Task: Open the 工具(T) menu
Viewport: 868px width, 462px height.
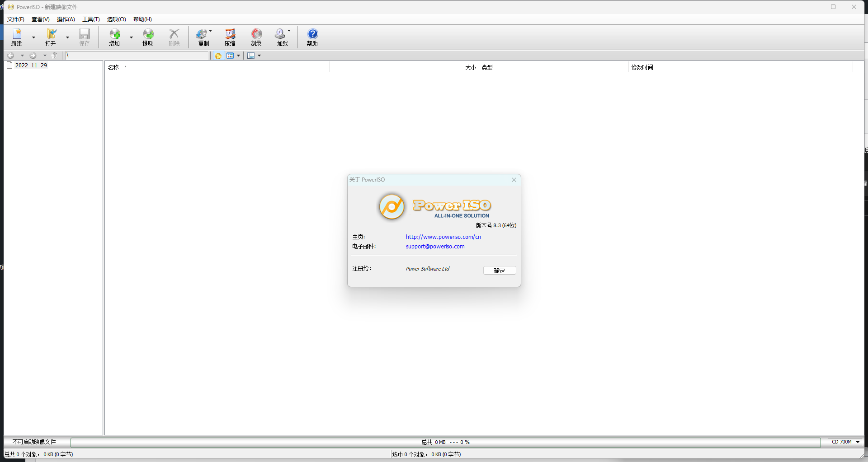Action: pyautogui.click(x=91, y=19)
